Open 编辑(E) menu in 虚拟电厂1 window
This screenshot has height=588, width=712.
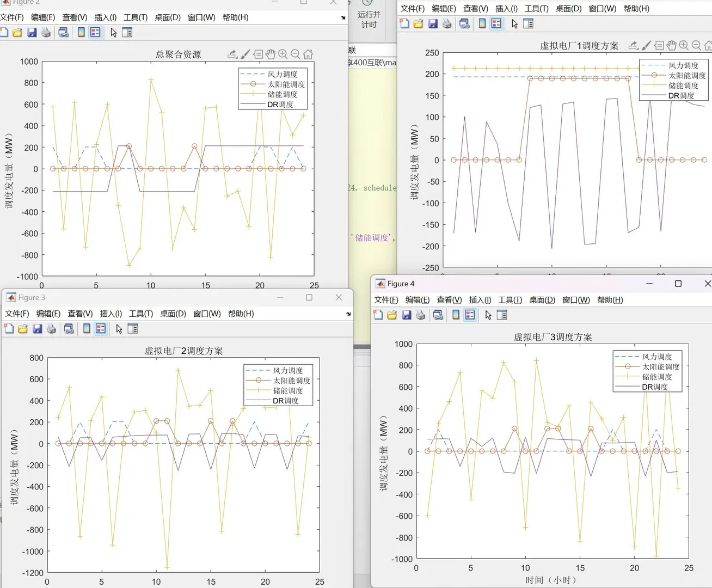444,9
